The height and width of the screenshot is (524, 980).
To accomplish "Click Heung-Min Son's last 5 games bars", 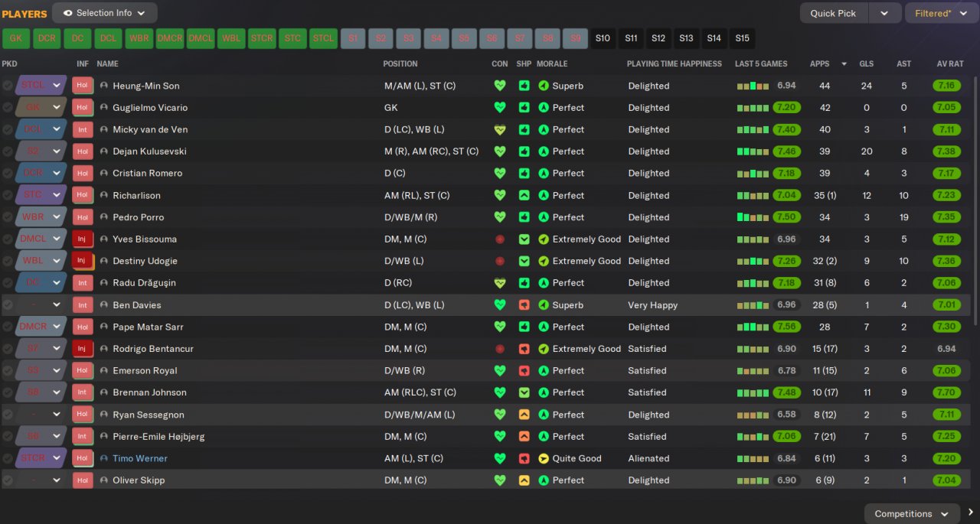I will [753, 86].
